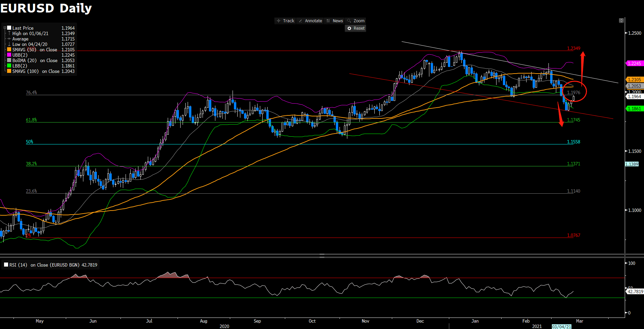Click the EURUSD Daily chart title
This screenshot has width=644, height=329.
click(46, 8)
